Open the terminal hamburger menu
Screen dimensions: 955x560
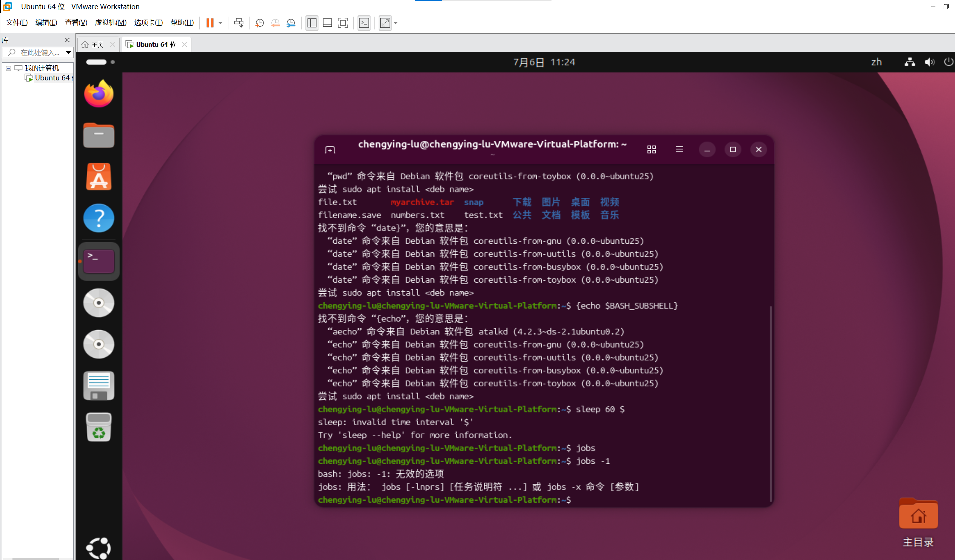coord(679,150)
